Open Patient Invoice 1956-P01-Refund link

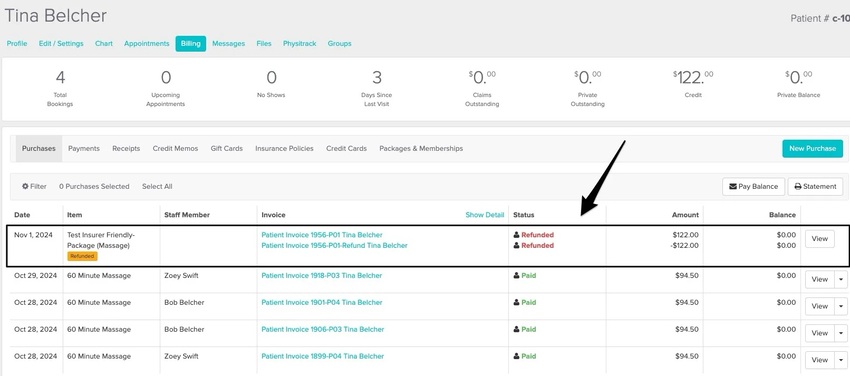(334, 245)
